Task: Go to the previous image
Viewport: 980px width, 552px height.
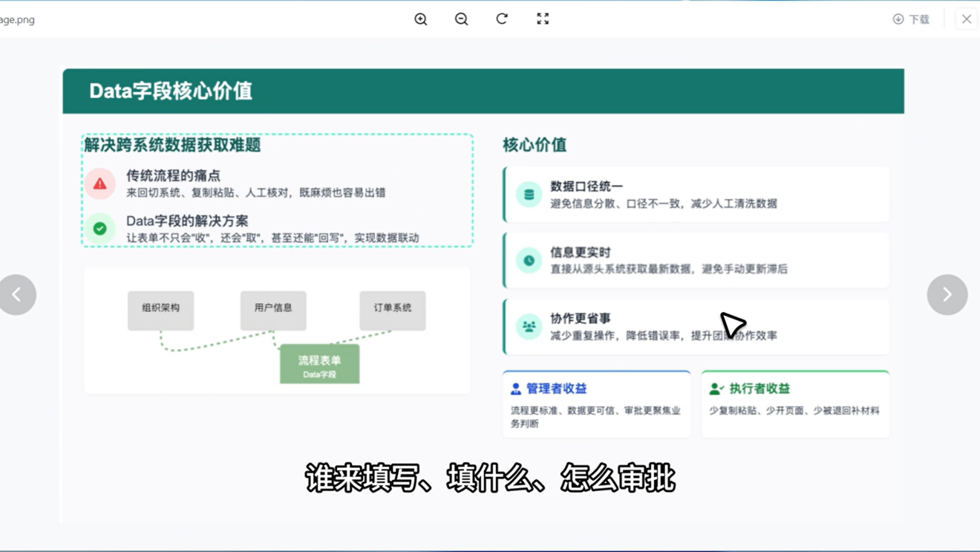Action: click(x=18, y=295)
